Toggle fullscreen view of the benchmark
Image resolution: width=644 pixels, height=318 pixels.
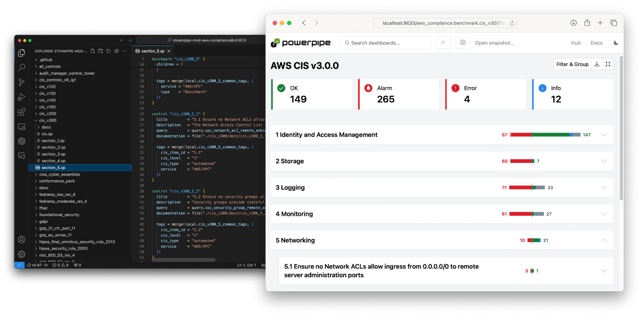608,64
